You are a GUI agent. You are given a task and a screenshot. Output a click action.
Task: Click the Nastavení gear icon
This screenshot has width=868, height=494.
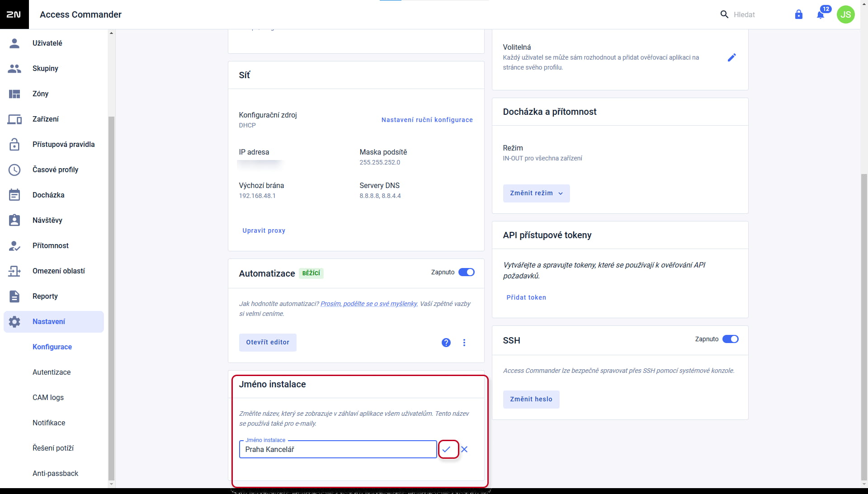(x=14, y=321)
